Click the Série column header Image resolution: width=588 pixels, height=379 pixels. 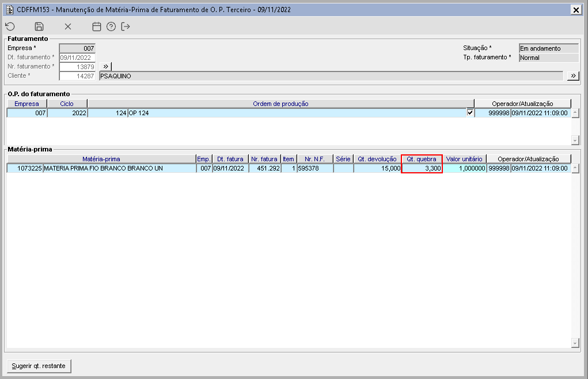pyautogui.click(x=343, y=159)
